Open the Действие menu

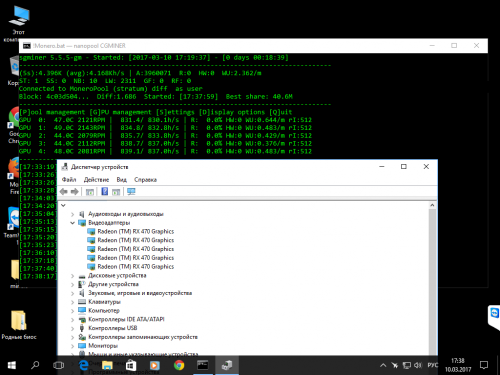(x=96, y=180)
